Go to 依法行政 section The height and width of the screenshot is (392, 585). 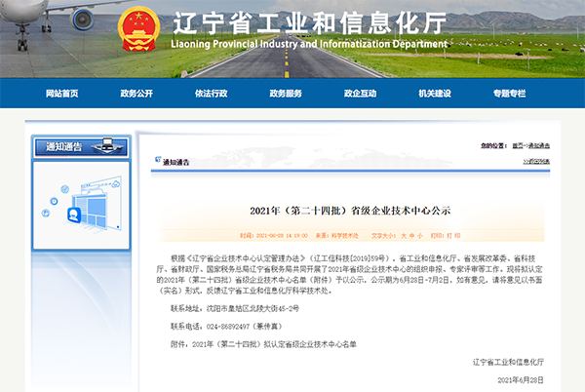211,94
